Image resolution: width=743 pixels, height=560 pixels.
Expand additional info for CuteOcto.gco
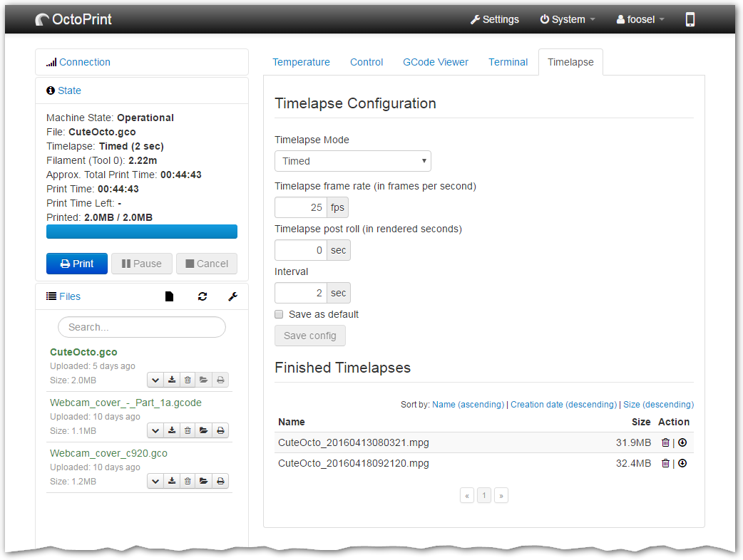point(155,380)
